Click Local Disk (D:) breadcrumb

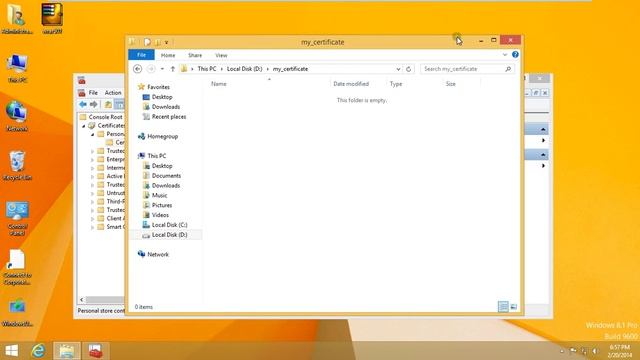pos(244,69)
